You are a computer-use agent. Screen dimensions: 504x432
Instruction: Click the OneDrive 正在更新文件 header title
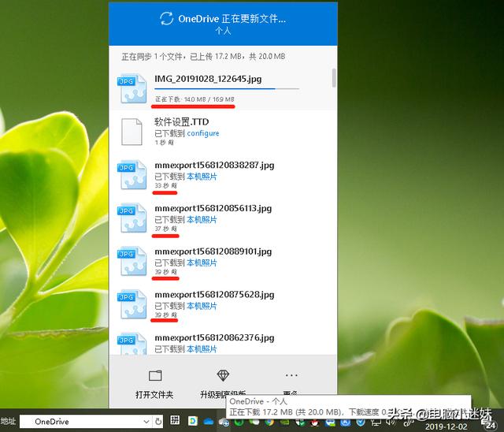coord(232,19)
